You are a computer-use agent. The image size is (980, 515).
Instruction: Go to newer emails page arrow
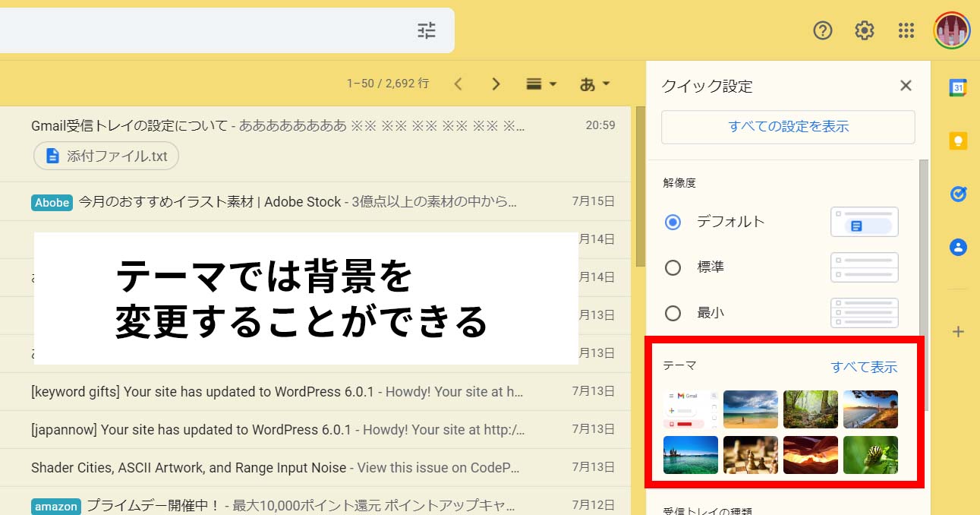(458, 84)
